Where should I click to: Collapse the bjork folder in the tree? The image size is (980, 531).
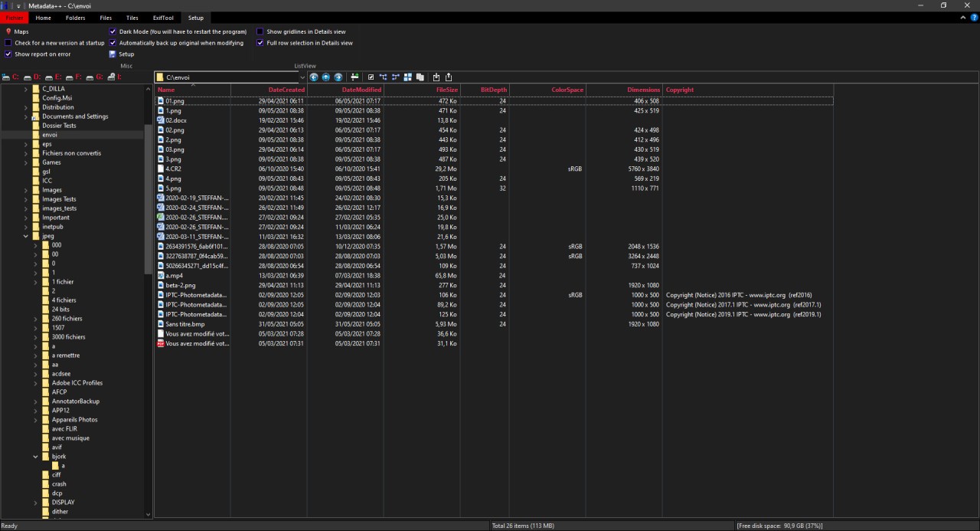tap(35, 457)
